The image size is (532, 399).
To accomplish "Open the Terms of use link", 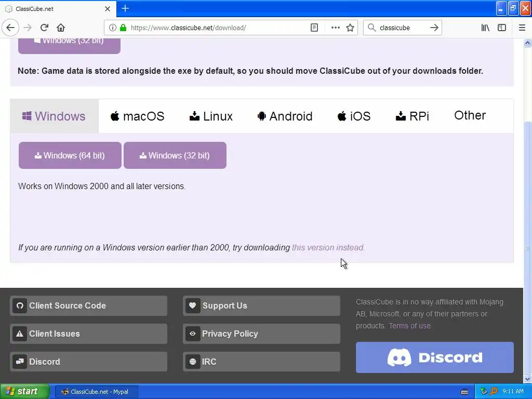I will [x=409, y=326].
